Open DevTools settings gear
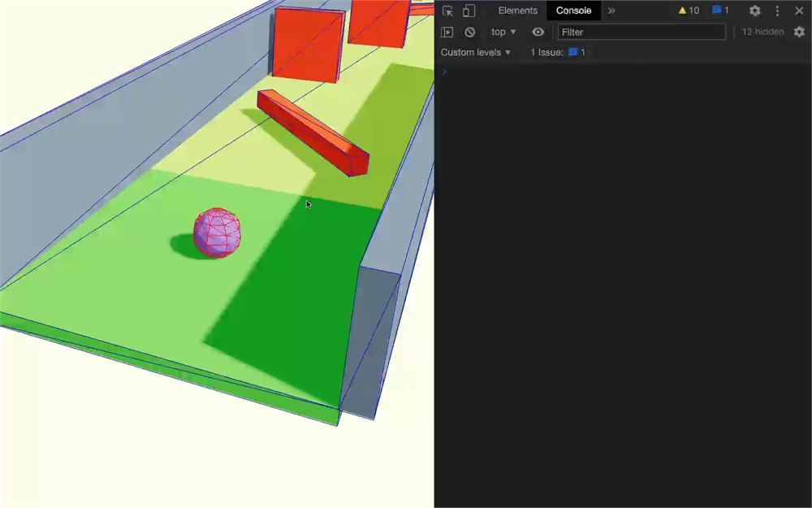 [754, 11]
